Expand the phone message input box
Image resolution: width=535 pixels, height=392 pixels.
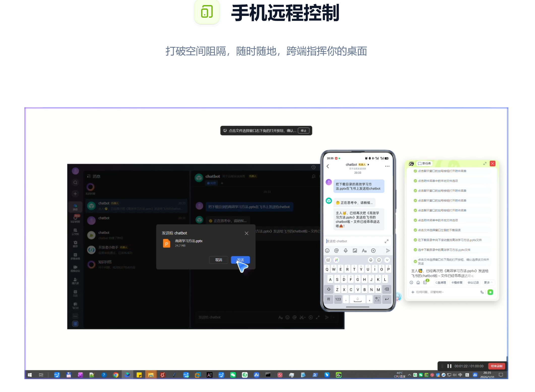(x=386, y=241)
